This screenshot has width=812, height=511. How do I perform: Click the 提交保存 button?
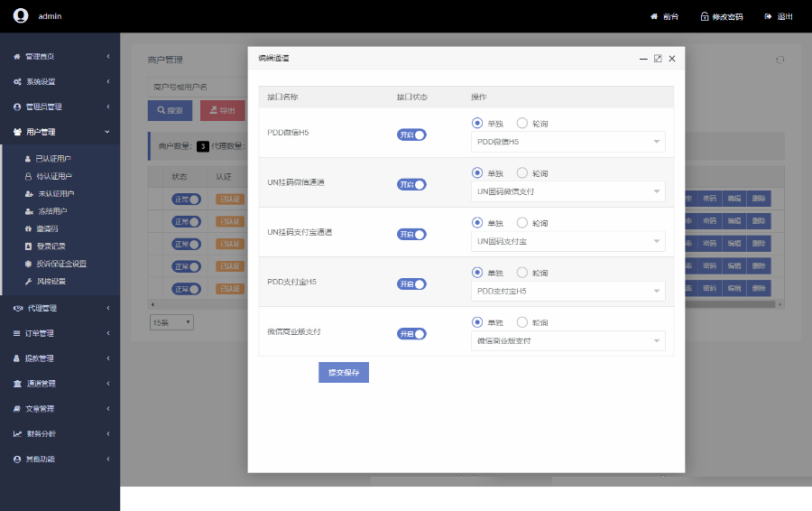[x=344, y=373]
